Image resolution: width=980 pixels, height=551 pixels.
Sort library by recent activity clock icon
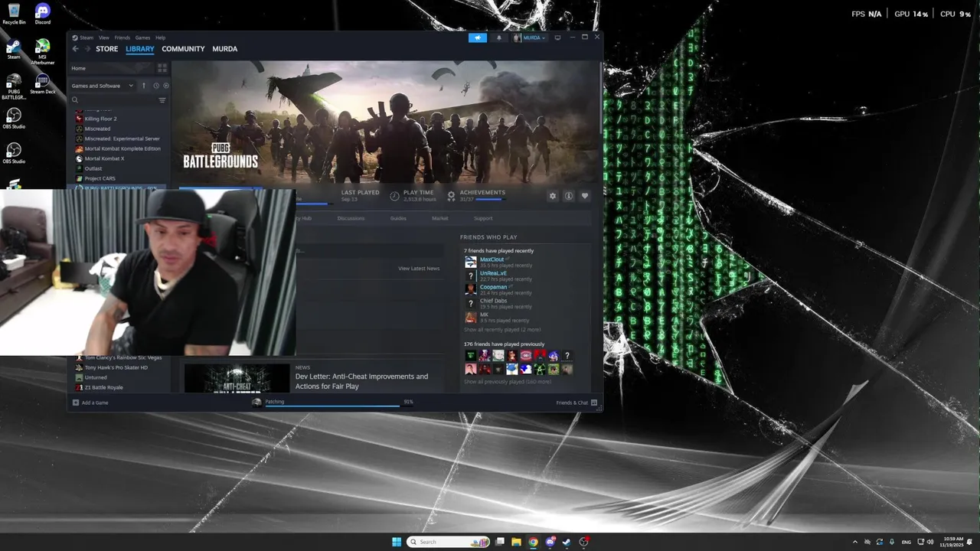click(155, 86)
